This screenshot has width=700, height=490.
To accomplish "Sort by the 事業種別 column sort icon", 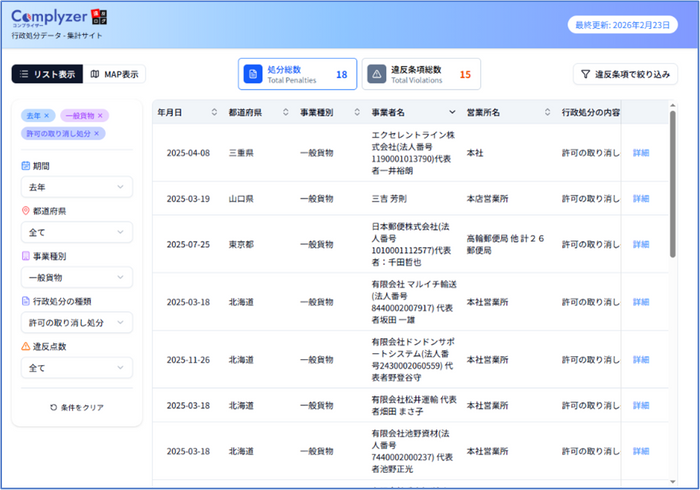I will coord(356,113).
